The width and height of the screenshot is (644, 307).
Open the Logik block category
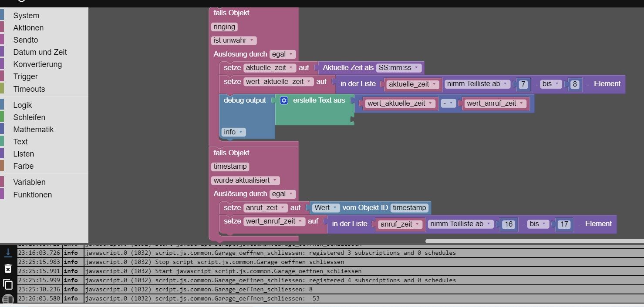coord(23,105)
